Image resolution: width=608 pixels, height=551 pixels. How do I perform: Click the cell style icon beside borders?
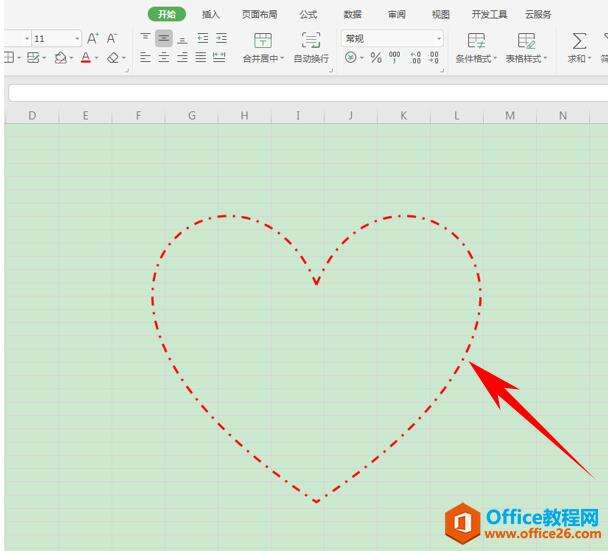tap(33, 58)
